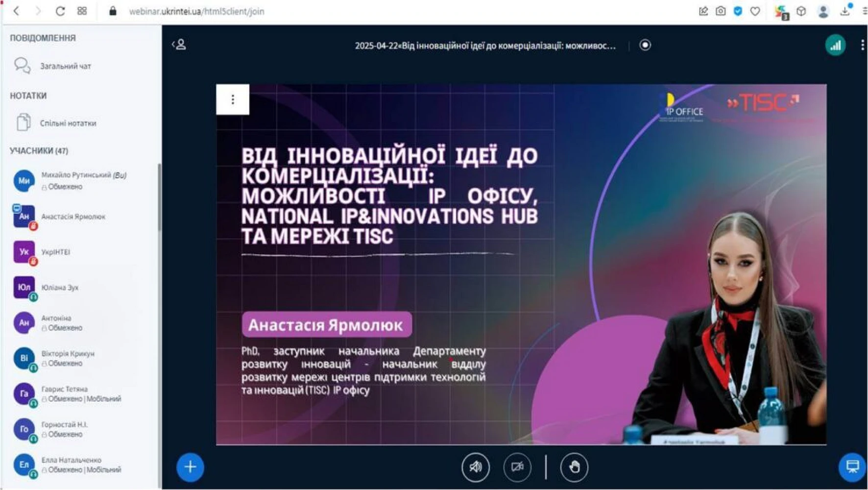Select participant Анастасія Ярмолюк
The width and height of the screenshot is (868, 490).
pos(73,217)
